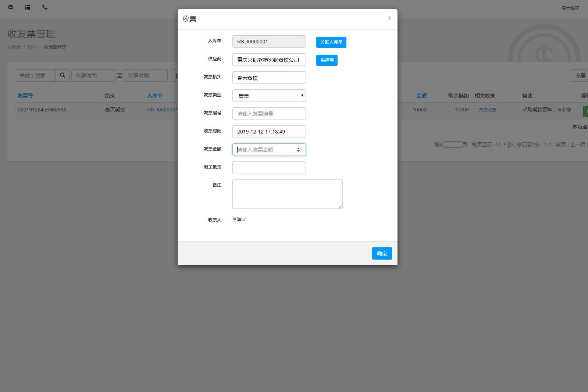Image resolution: width=588 pixels, height=392 pixels.
Task: Close the 收票 dialog with X
Action: 389,18
